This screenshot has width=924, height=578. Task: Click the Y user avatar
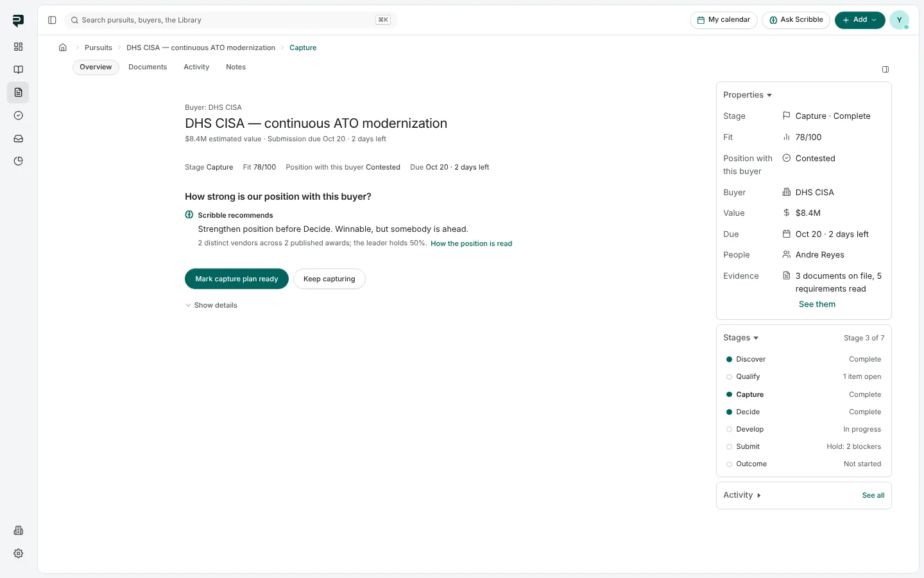point(899,20)
